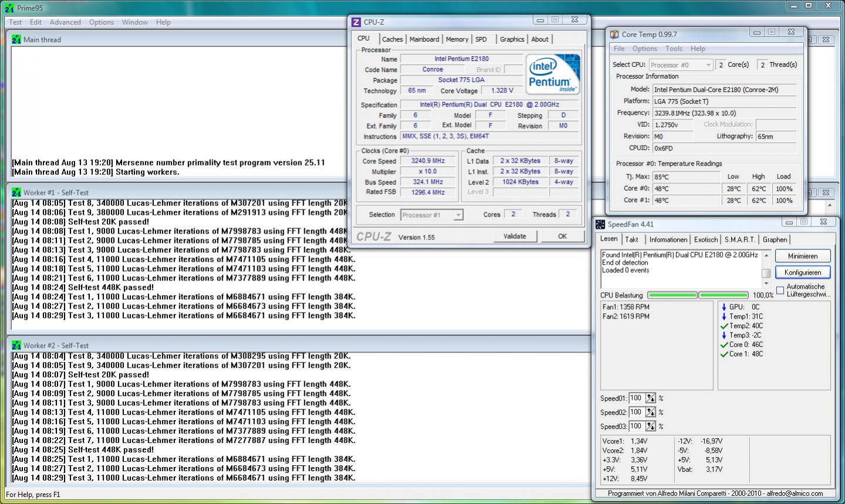Click the Intel Pentium inside logo
This screenshot has width=845, height=504.
(x=553, y=74)
